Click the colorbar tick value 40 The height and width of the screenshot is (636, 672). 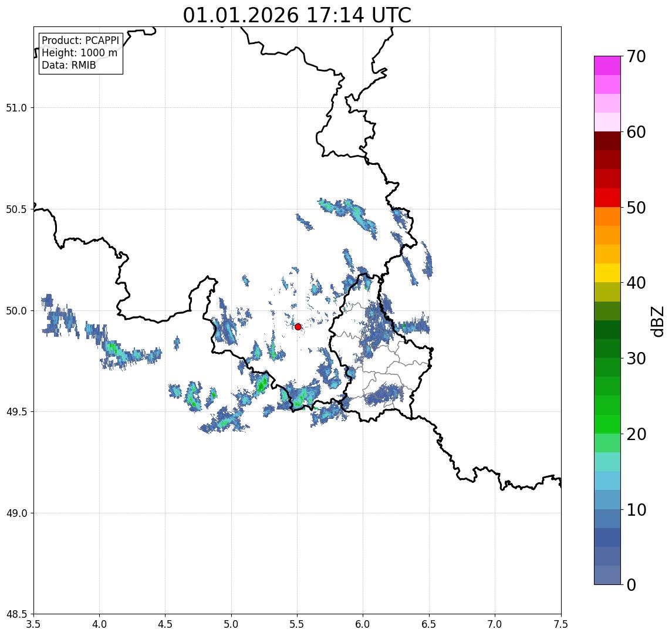pyautogui.click(x=636, y=283)
